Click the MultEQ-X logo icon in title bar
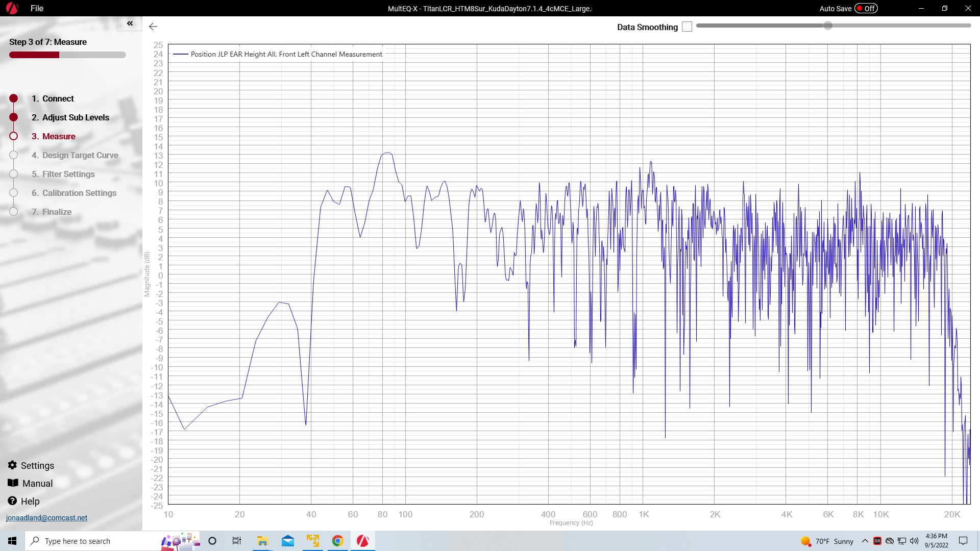The width and height of the screenshot is (980, 551). coord(12,8)
